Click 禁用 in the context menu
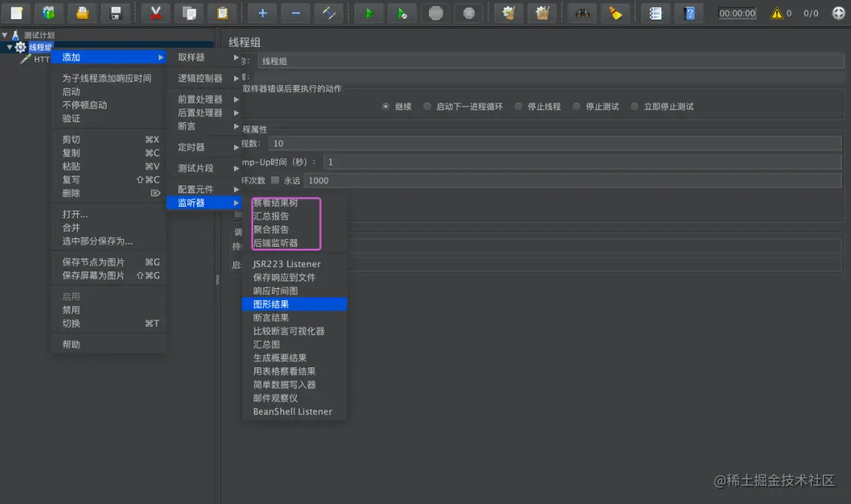 pos(109,310)
